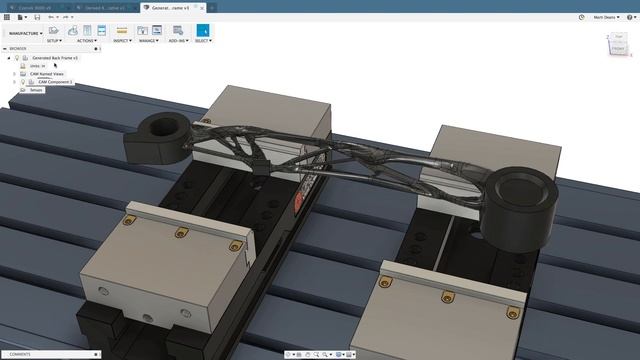The image size is (640, 360).
Task: Click the Save floppy disk icon
Action: (37, 17)
